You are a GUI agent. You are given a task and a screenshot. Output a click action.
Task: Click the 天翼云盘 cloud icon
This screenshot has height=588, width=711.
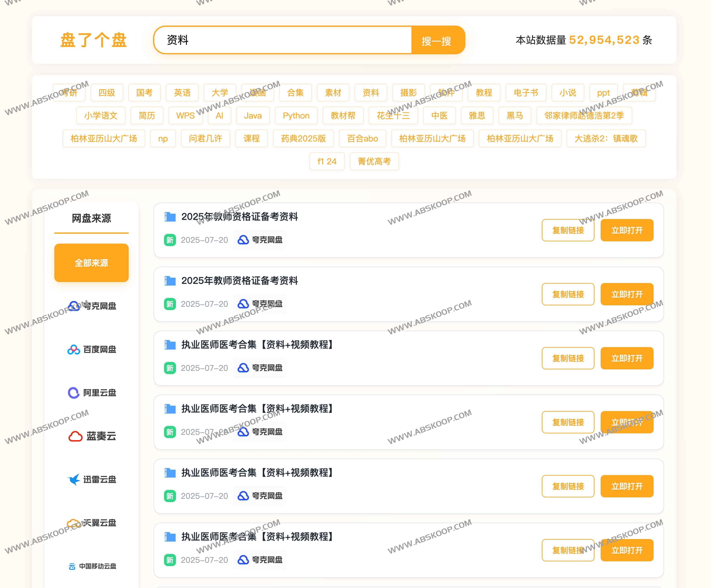click(x=74, y=523)
